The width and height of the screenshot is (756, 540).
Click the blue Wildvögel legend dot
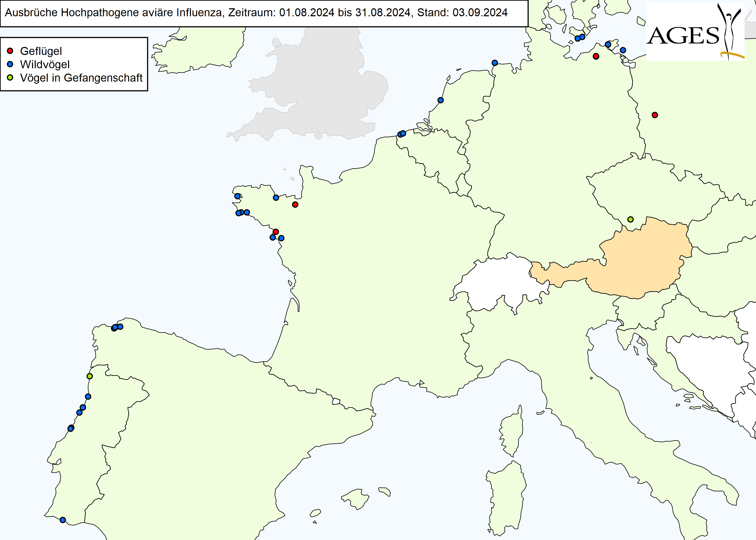click(10, 64)
